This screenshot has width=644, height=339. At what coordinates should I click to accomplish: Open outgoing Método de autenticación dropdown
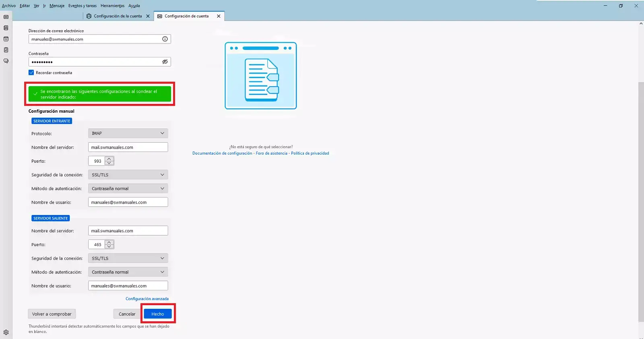pyautogui.click(x=128, y=272)
